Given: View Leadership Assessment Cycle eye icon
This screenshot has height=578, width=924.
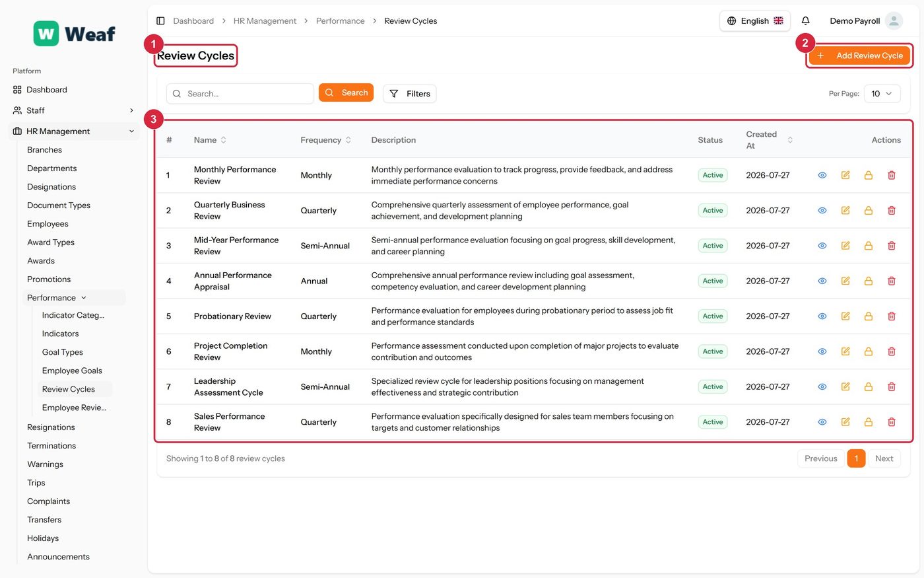Looking at the screenshot, I should coord(822,386).
